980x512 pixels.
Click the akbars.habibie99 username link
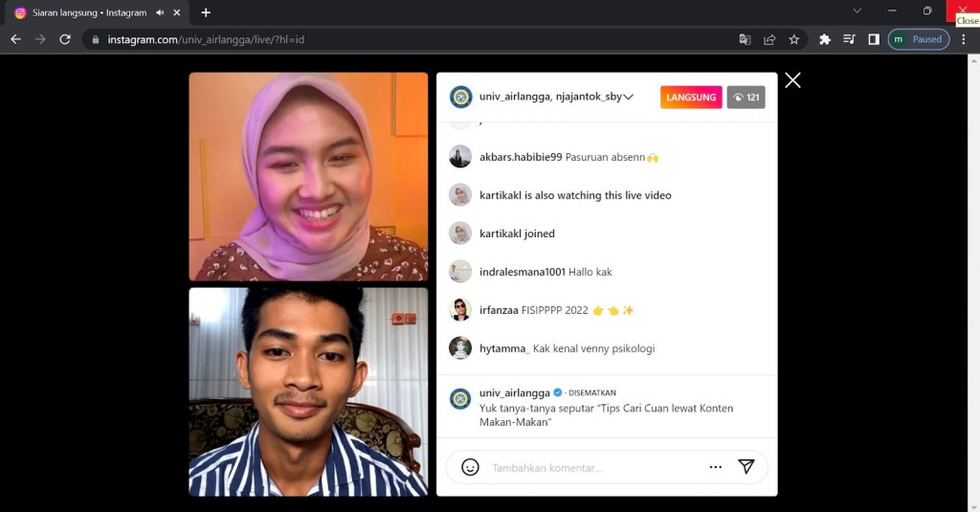coord(521,157)
